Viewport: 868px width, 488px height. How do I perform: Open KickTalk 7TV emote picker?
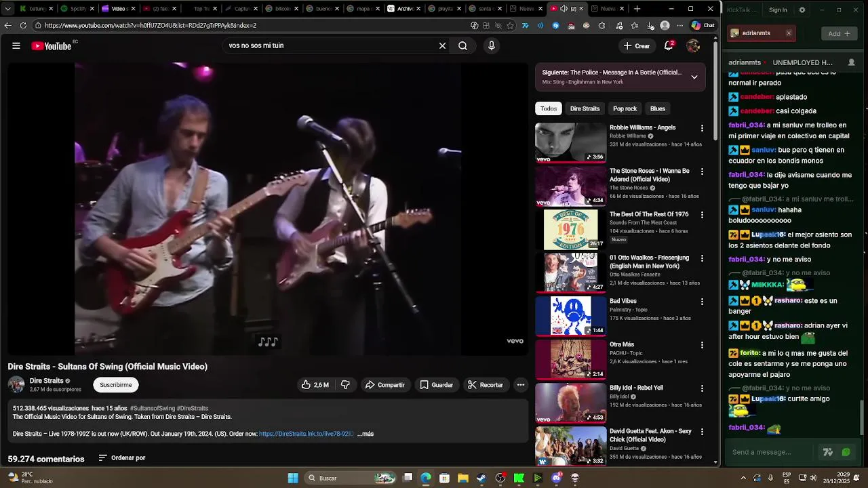point(827,452)
